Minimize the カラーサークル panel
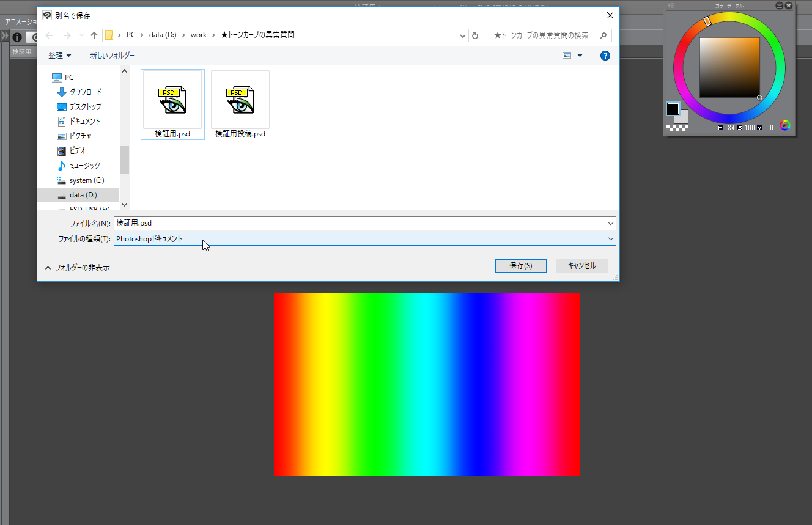 (x=779, y=6)
